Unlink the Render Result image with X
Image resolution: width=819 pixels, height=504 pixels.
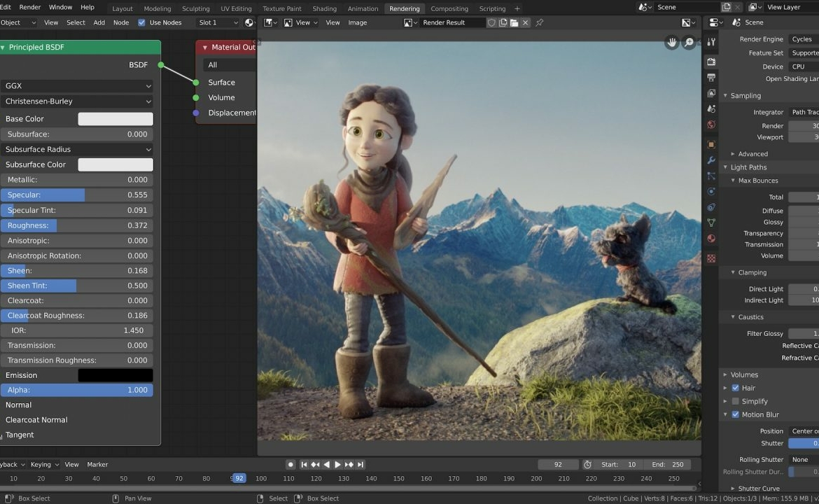click(526, 22)
